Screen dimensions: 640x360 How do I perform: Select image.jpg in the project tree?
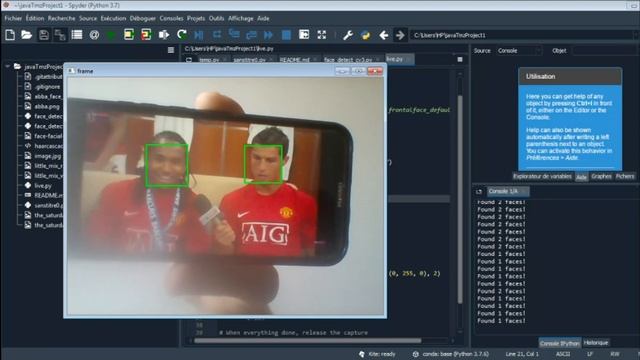pyautogui.click(x=47, y=156)
